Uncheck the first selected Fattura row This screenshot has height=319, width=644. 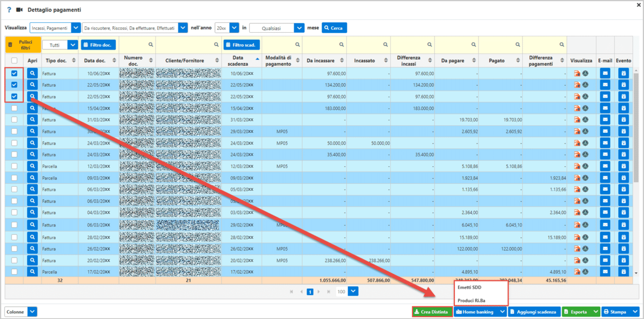[14, 73]
